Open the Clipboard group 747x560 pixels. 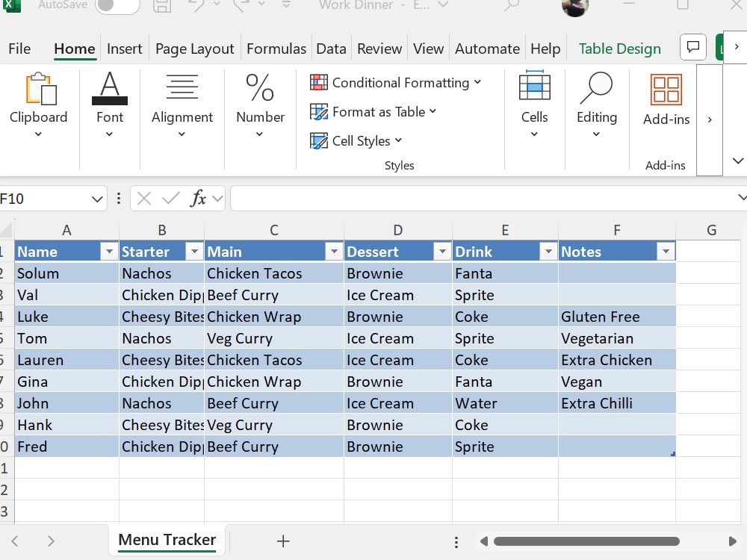pyautogui.click(x=39, y=105)
